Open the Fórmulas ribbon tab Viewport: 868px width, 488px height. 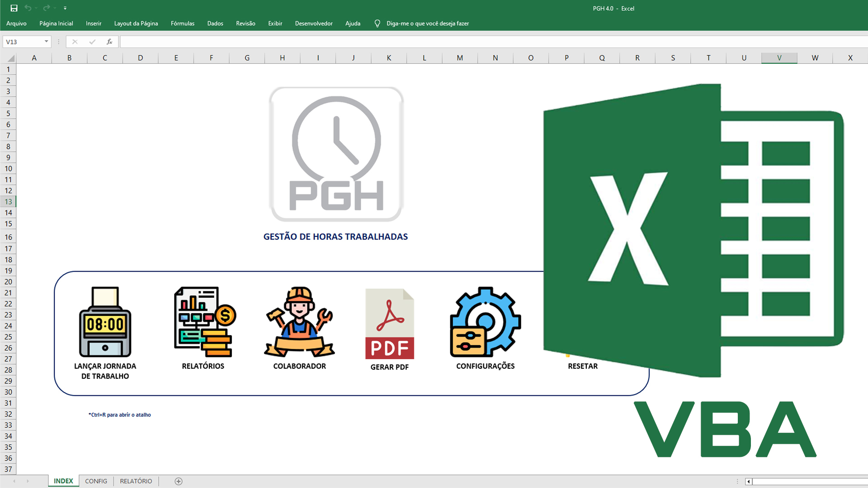183,23
